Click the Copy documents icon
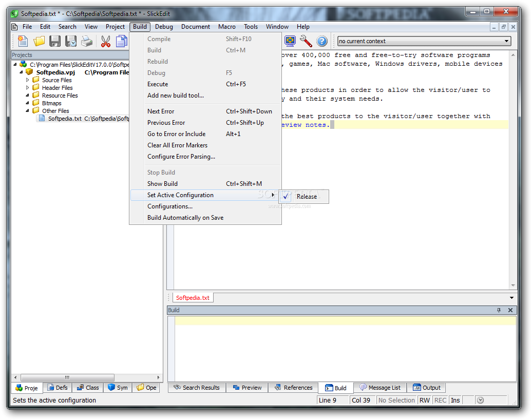Screen dimensions: 532x420 tap(122, 41)
